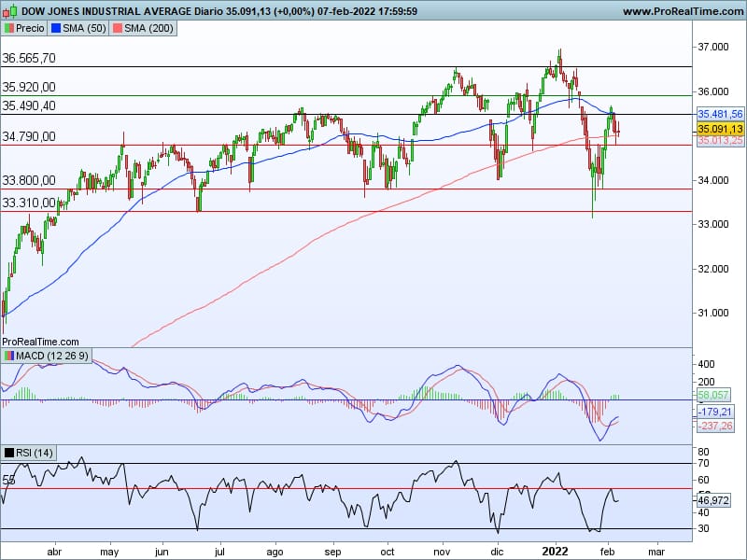Select the 33.310,00 support level label
This screenshot has width=747, height=560.
29,203
